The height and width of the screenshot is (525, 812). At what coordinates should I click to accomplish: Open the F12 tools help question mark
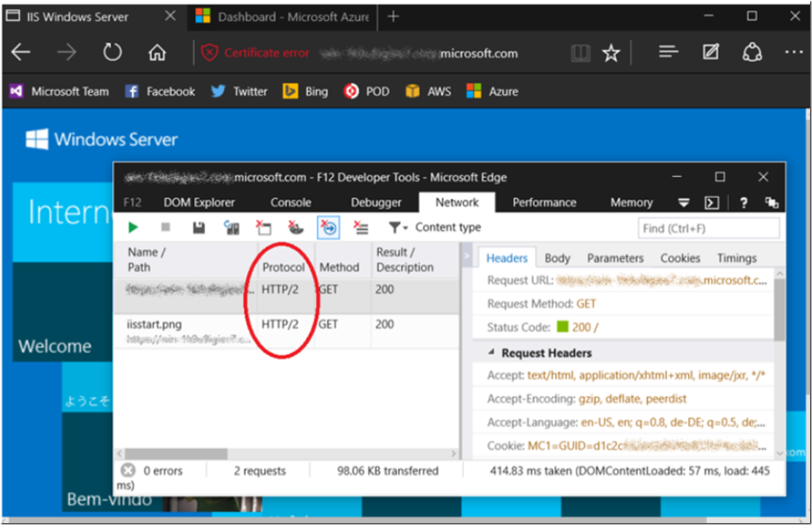point(743,202)
